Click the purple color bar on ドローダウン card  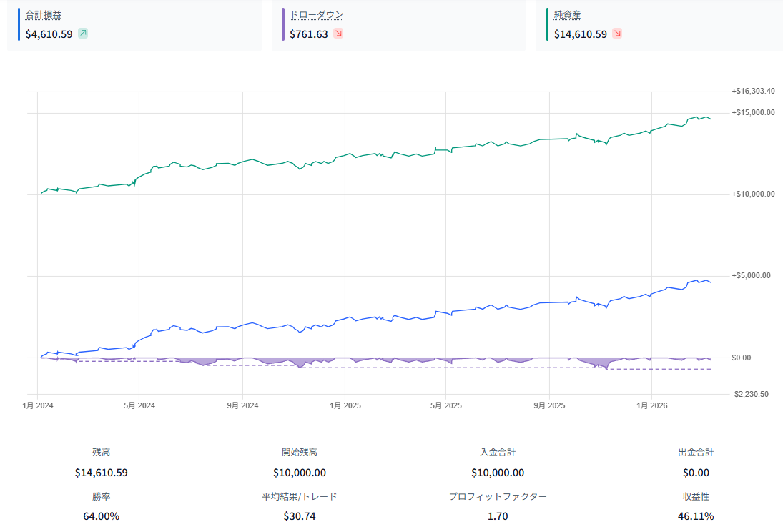click(283, 24)
